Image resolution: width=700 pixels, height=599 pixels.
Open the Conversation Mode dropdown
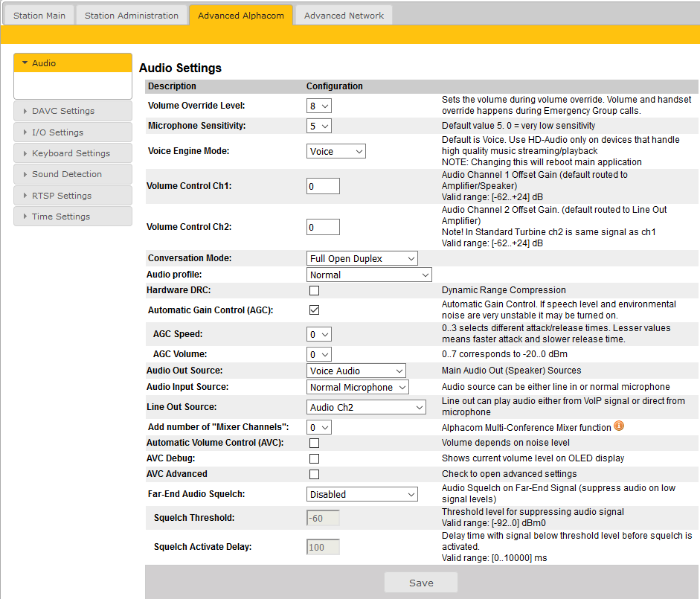tap(362, 258)
